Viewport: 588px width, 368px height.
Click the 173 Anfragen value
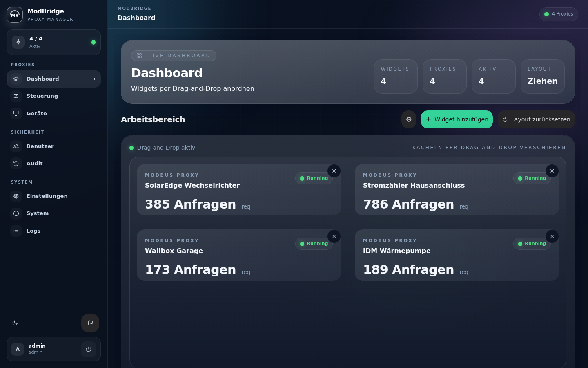coord(190,269)
